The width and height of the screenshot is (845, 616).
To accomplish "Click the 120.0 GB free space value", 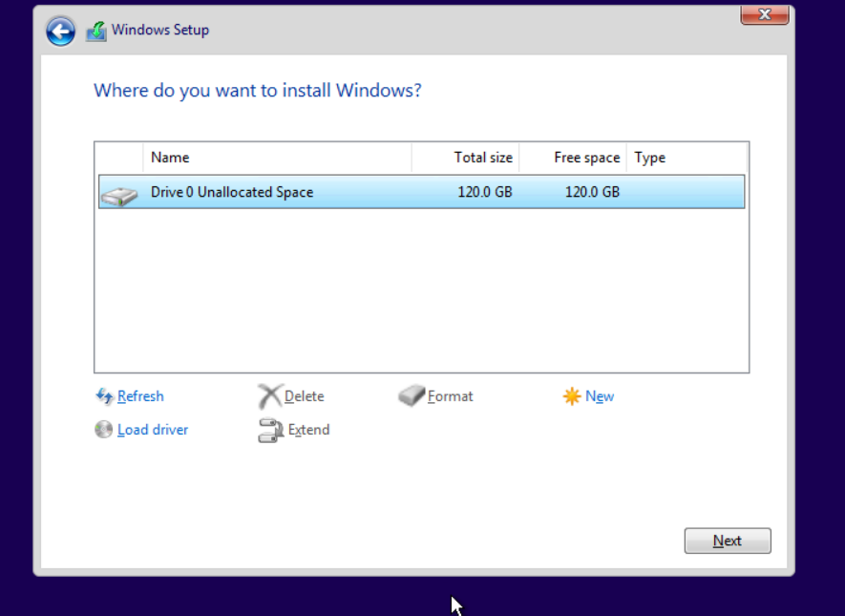I will coord(592,192).
